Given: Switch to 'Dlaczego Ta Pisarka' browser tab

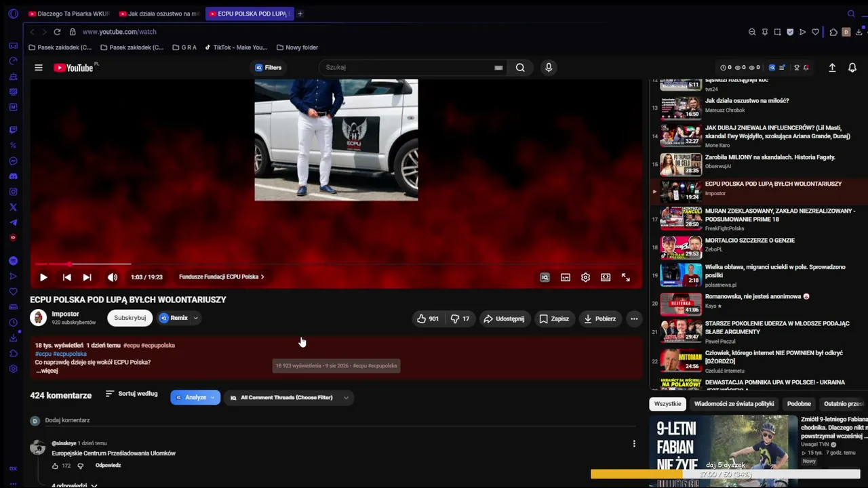Looking at the screenshot, I should [68, 14].
